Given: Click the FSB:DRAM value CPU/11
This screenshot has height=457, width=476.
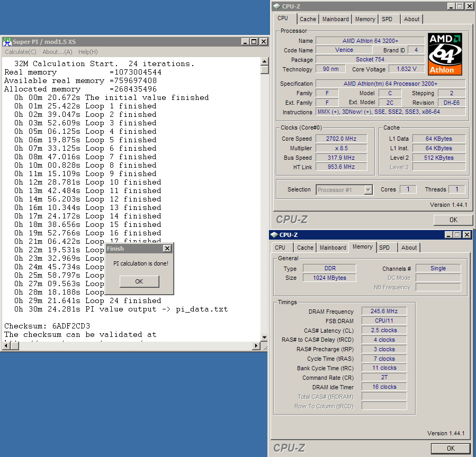Looking at the screenshot, I should click(384, 321).
